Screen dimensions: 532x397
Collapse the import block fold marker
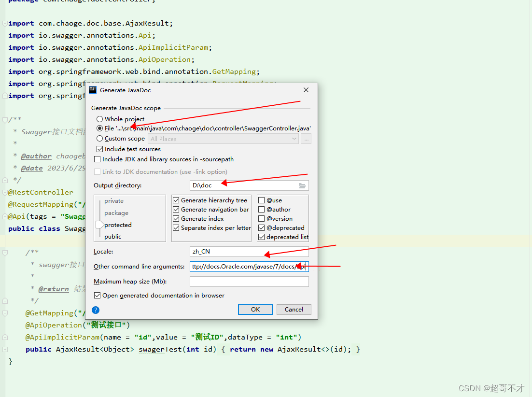(x=5, y=23)
